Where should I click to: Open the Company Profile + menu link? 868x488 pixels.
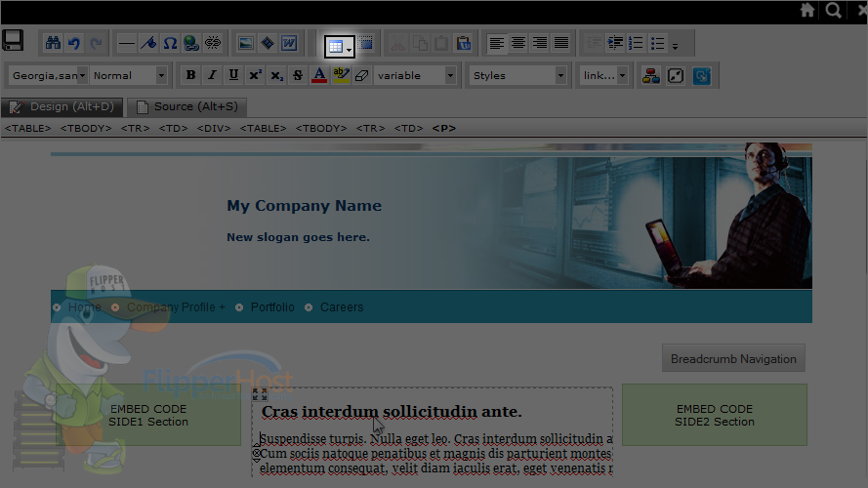176,307
